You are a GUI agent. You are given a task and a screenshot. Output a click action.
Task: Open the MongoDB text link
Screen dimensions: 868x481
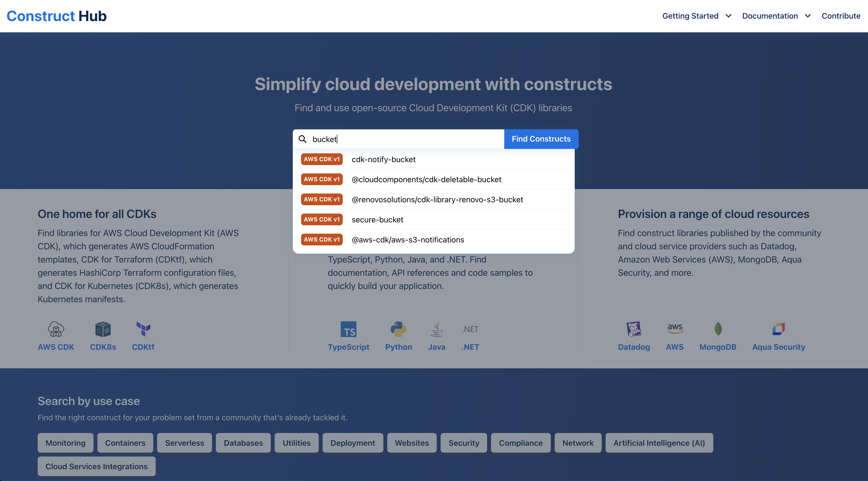point(718,347)
